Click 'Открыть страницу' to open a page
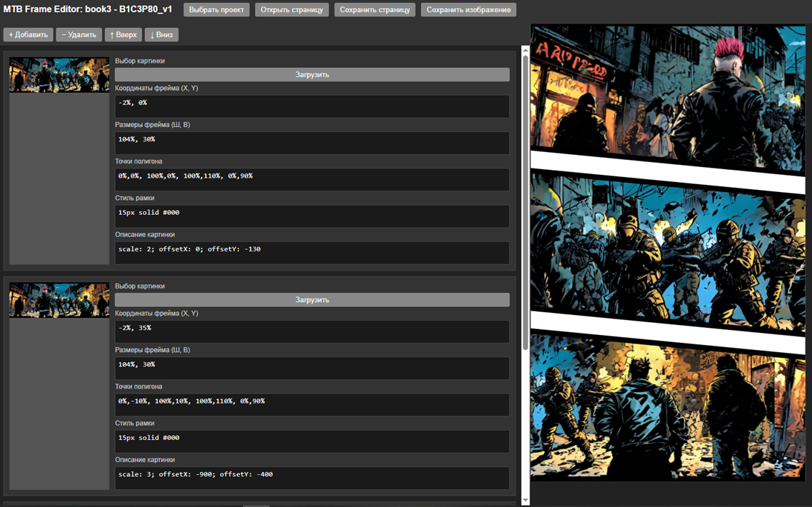This screenshot has height=507, width=812. click(x=291, y=10)
